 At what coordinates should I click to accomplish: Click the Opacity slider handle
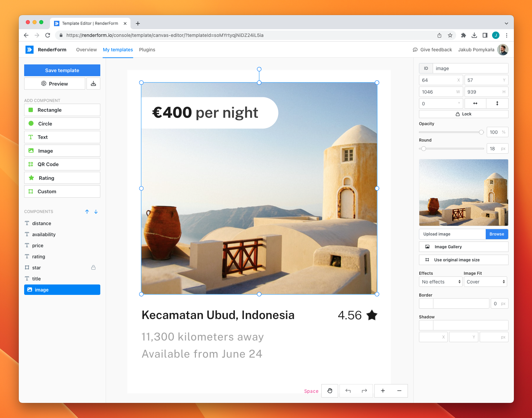click(x=481, y=132)
